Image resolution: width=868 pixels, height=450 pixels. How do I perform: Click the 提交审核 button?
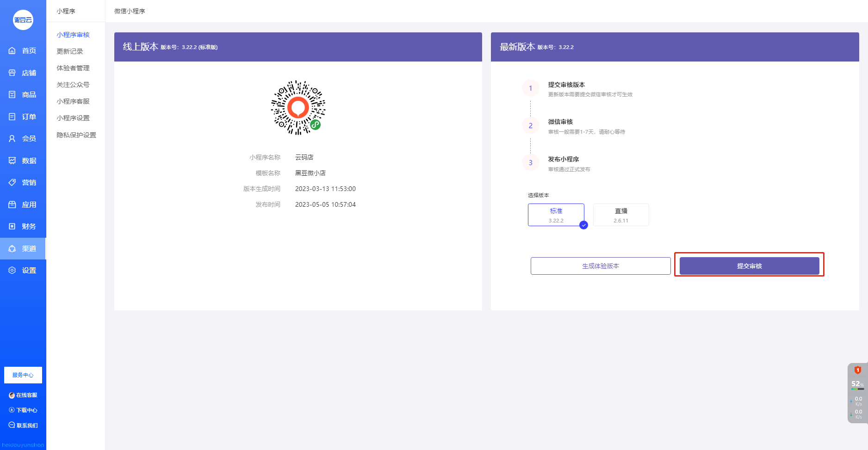pyautogui.click(x=750, y=266)
